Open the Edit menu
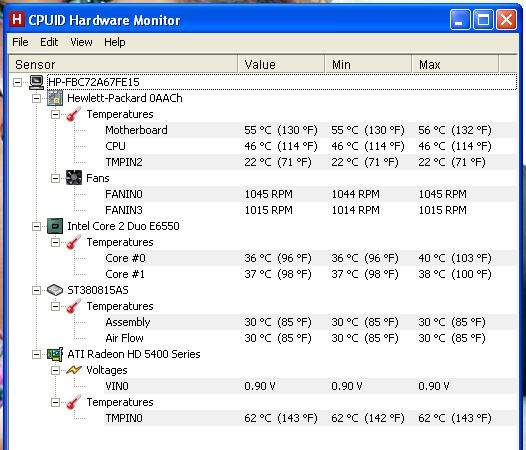526x450 pixels. 49,42
